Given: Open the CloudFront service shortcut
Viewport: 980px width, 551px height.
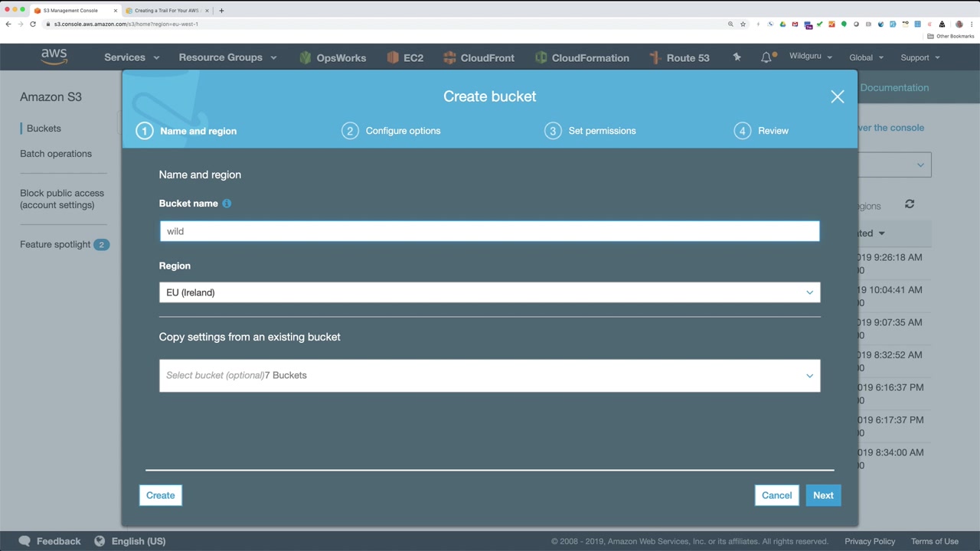Looking at the screenshot, I should coord(479,57).
